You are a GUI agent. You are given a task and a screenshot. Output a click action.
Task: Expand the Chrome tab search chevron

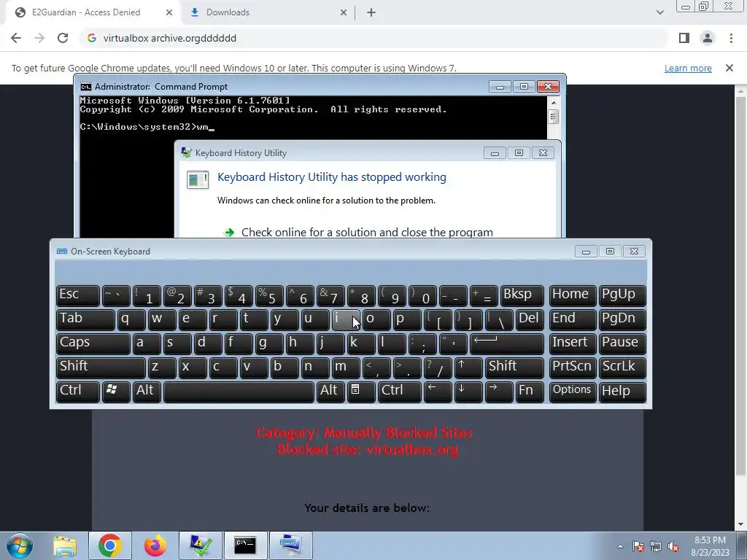click(659, 12)
